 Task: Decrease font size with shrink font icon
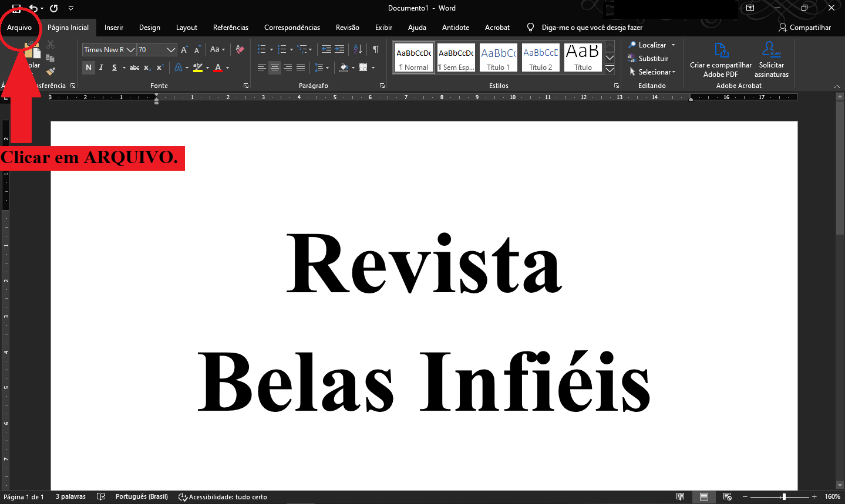coord(197,50)
